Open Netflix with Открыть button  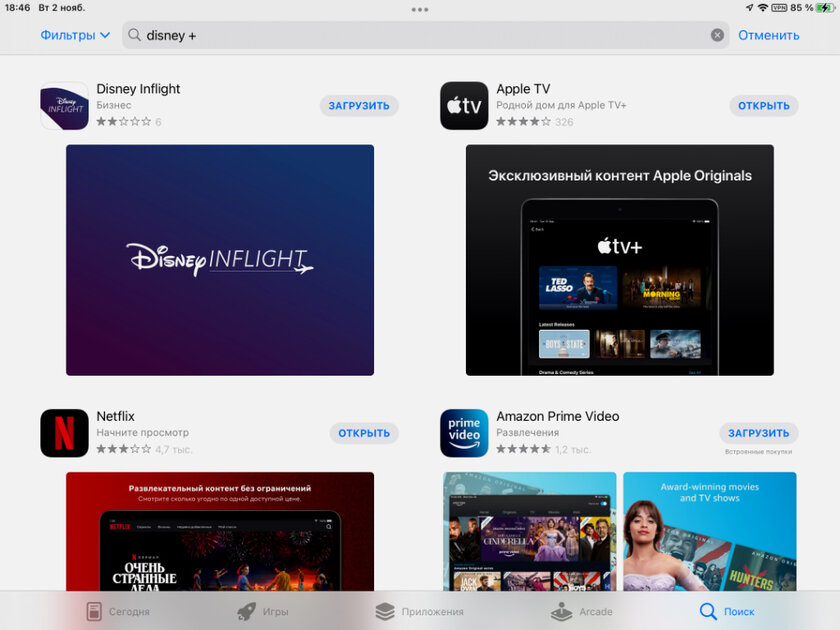pos(364,433)
